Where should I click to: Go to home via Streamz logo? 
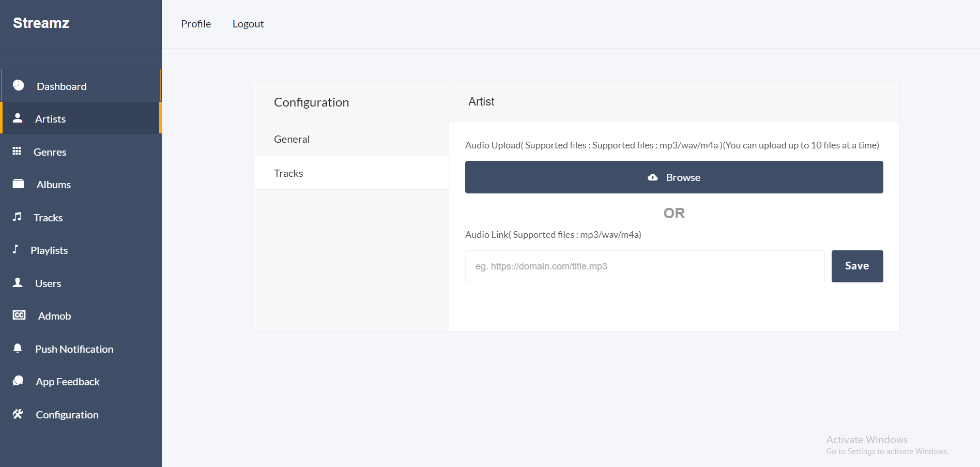pos(41,23)
